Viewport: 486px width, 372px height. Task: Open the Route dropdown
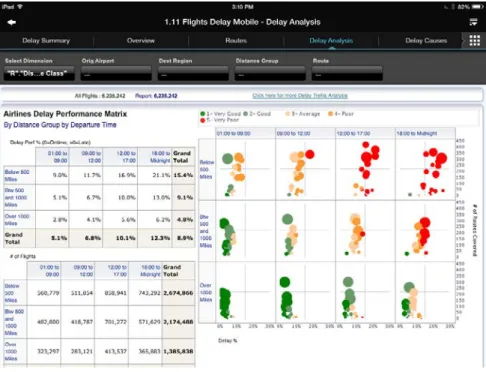coord(347,73)
